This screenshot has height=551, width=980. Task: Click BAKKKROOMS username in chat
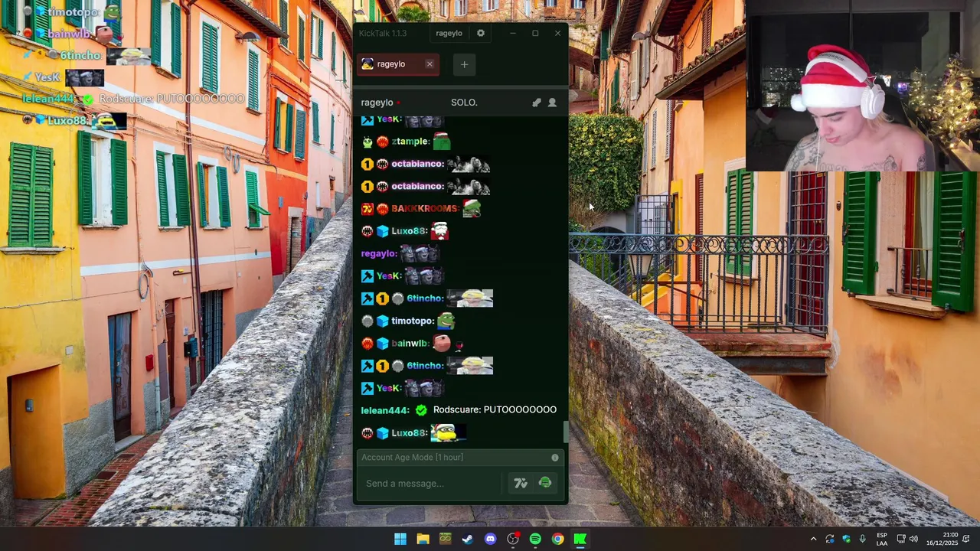tap(425, 209)
